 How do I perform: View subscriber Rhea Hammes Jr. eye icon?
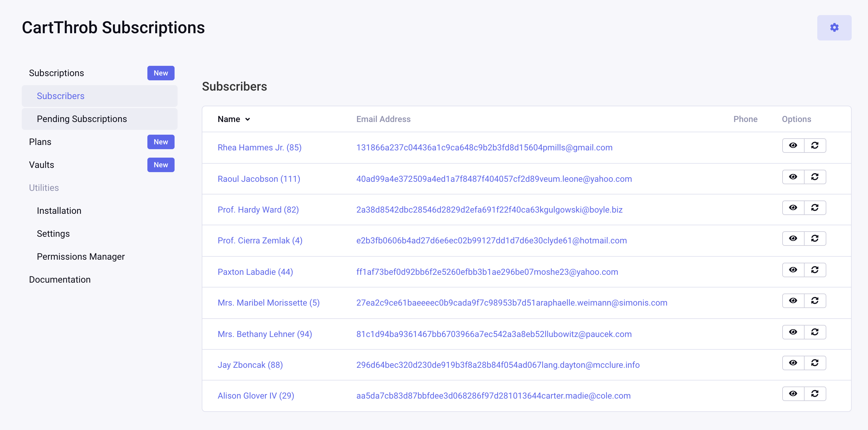click(793, 146)
